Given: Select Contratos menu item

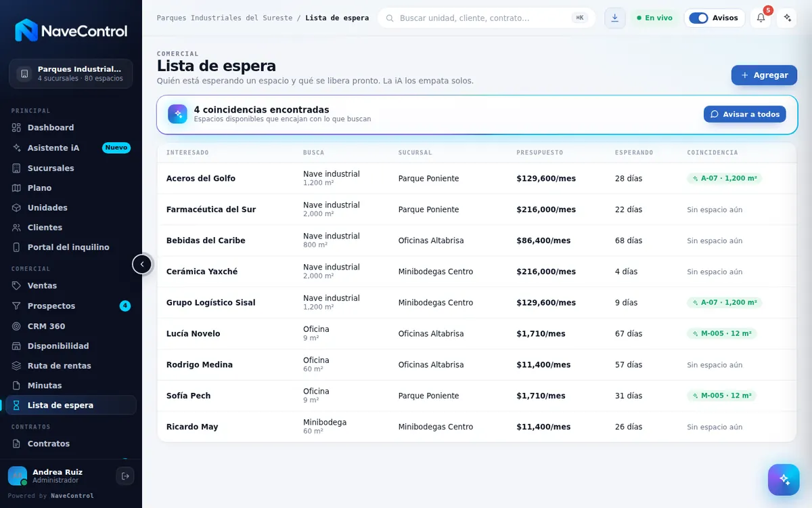Looking at the screenshot, I should pos(71,444).
